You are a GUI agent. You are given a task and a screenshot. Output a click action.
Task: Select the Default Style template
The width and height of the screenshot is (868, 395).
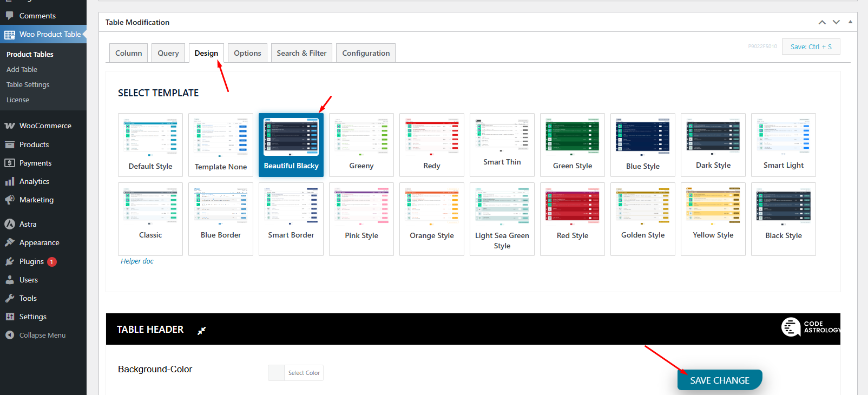150,145
